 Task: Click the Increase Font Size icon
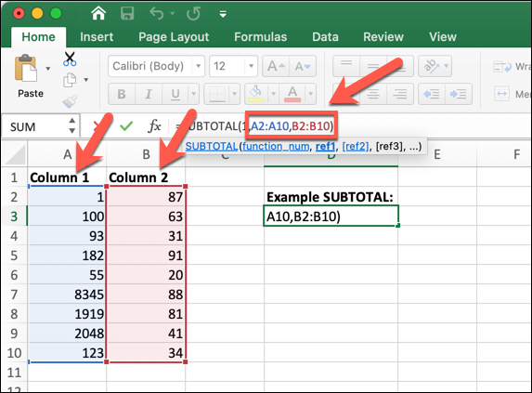(x=276, y=66)
